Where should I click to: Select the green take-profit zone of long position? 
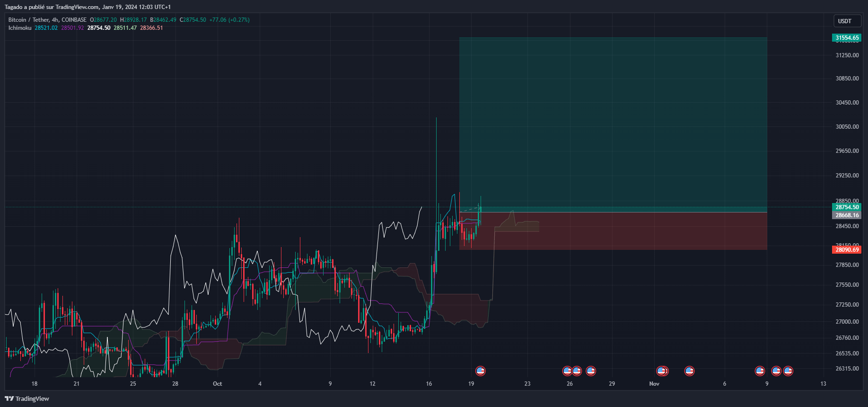[x=613, y=124]
